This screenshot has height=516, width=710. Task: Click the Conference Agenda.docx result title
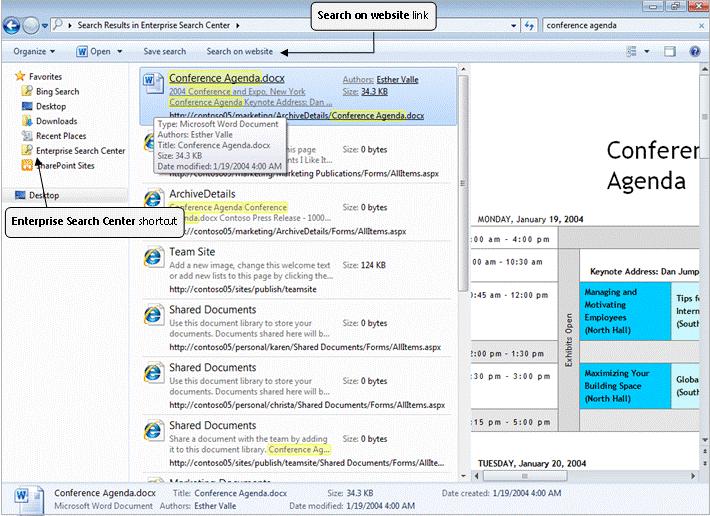click(x=227, y=78)
